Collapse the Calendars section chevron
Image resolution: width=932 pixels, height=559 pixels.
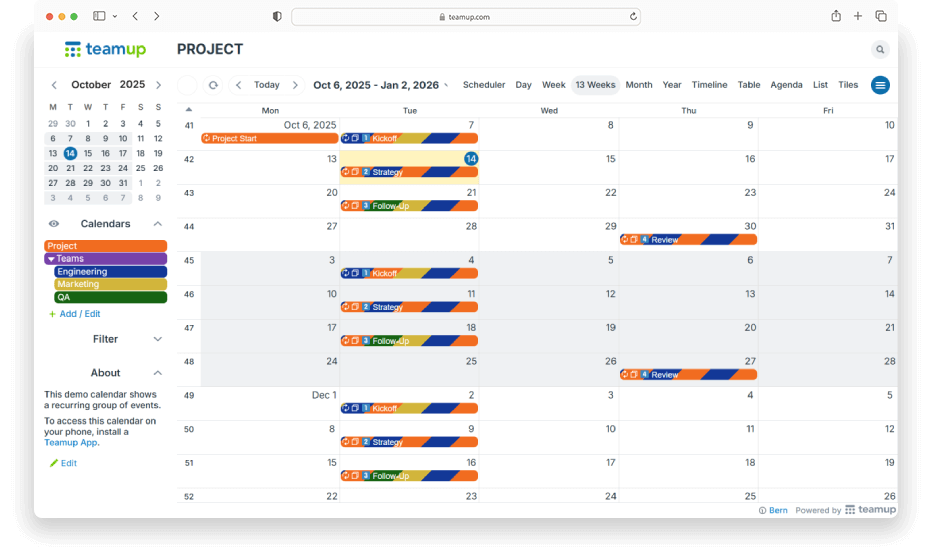click(158, 224)
